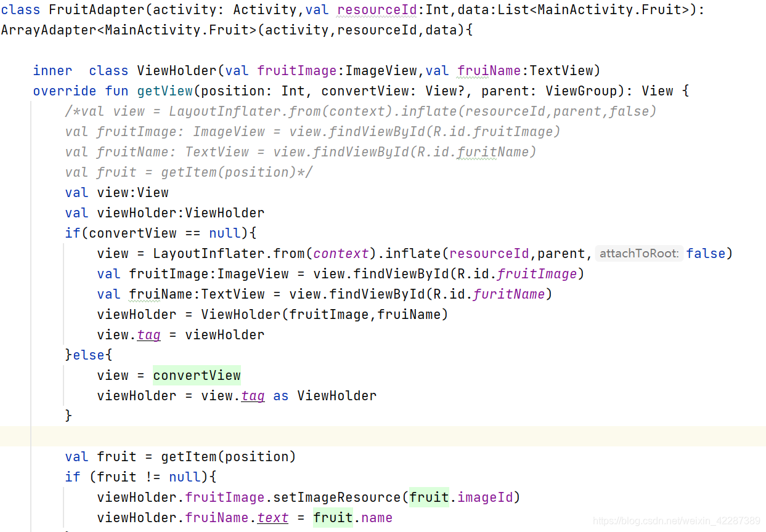Click the italic furitName id in uncommented code
The height and width of the screenshot is (532, 766).
(509, 294)
